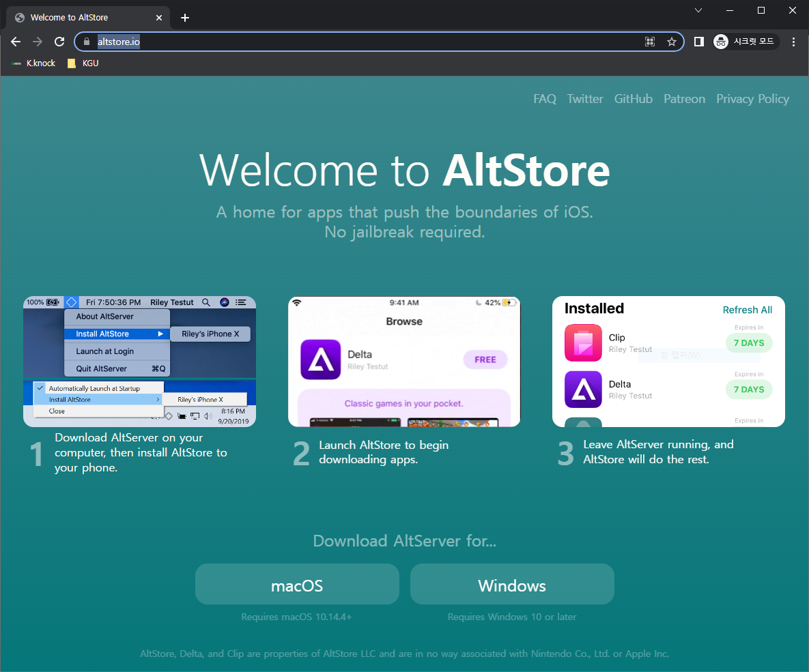Open the K.knock bookmark
This screenshot has width=809, height=672.
coord(33,63)
